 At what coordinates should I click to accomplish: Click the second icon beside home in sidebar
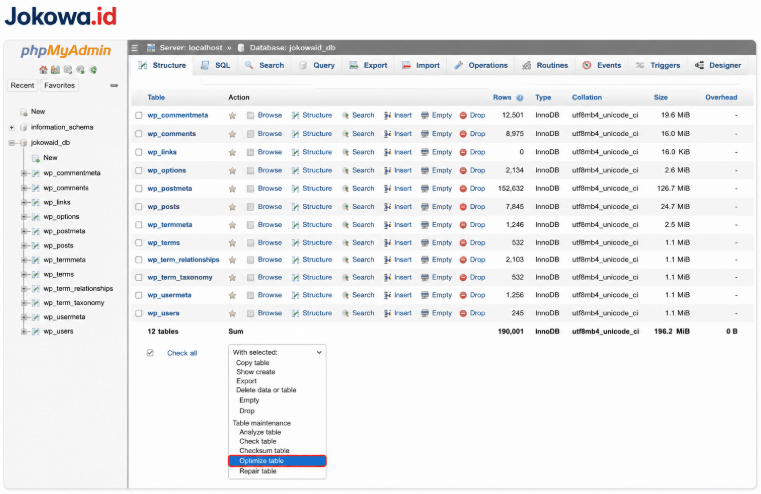[55, 70]
